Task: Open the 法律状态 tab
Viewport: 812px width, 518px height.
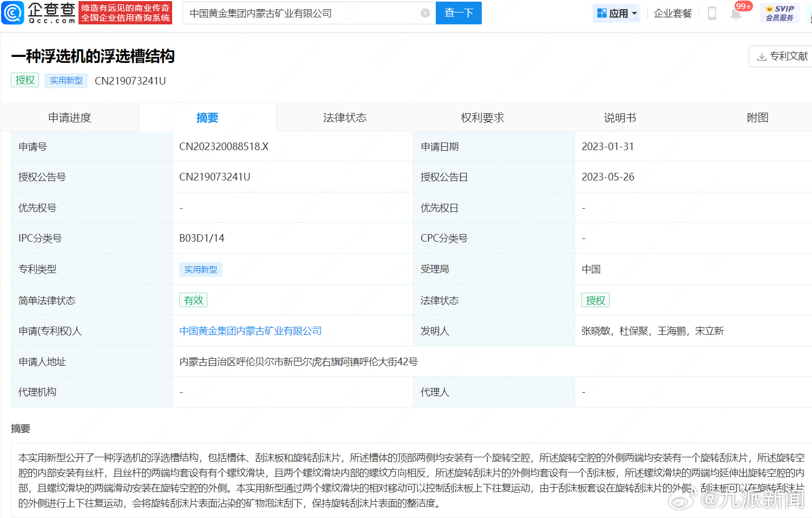Action: (345, 118)
